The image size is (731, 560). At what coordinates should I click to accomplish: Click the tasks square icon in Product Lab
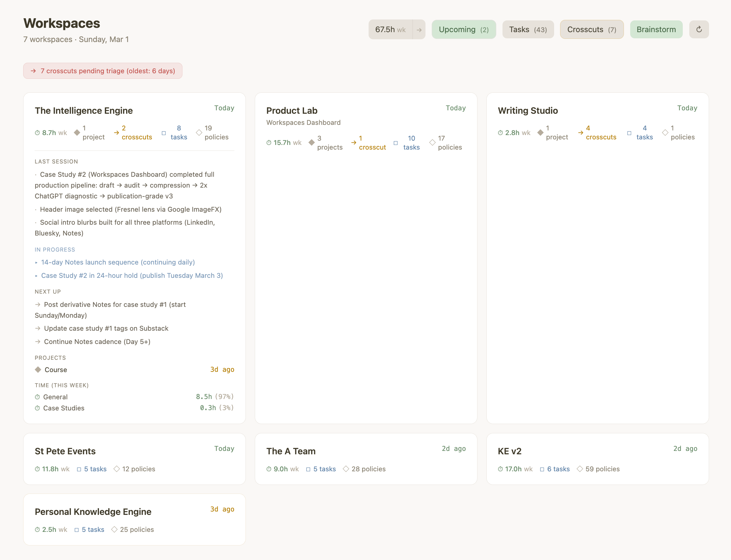click(395, 143)
